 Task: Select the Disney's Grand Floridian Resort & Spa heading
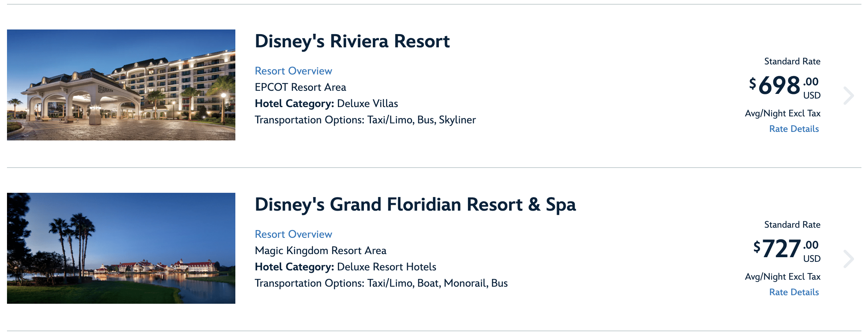point(415,204)
